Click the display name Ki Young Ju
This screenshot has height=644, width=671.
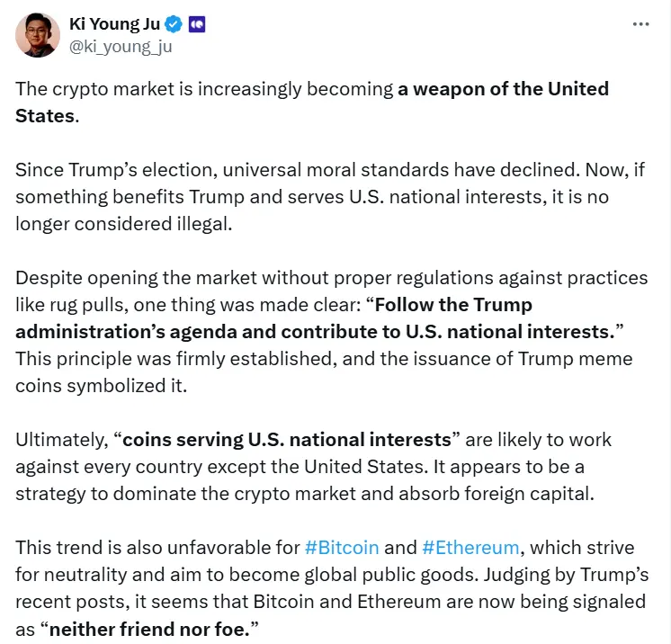tap(113, 24)
